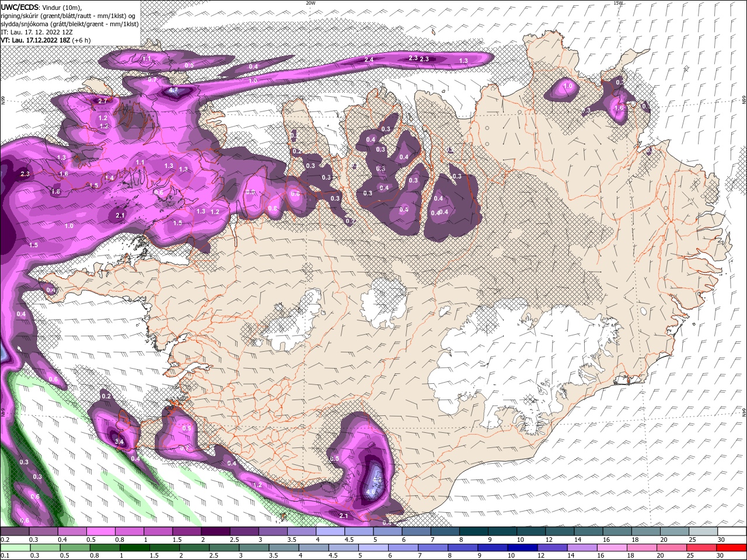Click the snow legend swatch between 2 and 2.5
The width and height of the screenshot is (747, 560).
click(x=215, y=531)
